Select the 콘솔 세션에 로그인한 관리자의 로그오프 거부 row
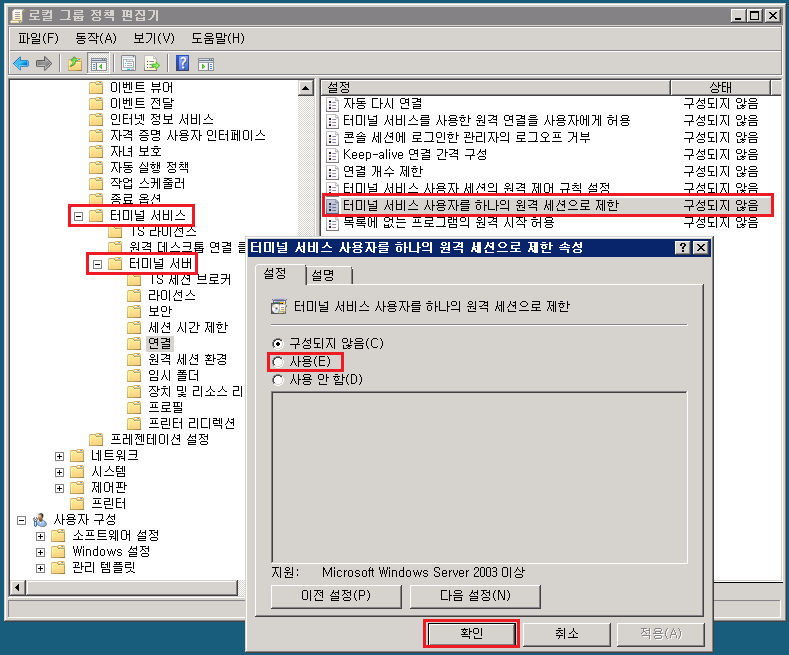Image resolution: width=789 pixels, height=655 pixels. point(547,137)
